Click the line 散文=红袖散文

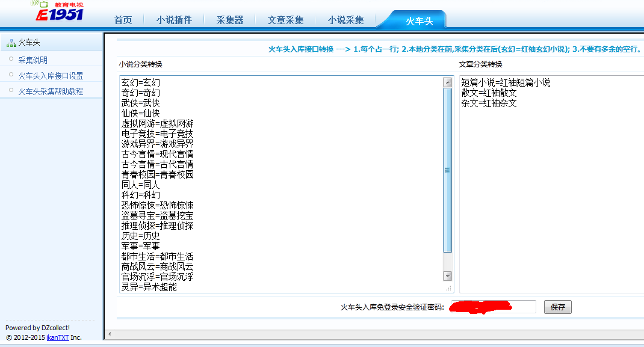489,93
